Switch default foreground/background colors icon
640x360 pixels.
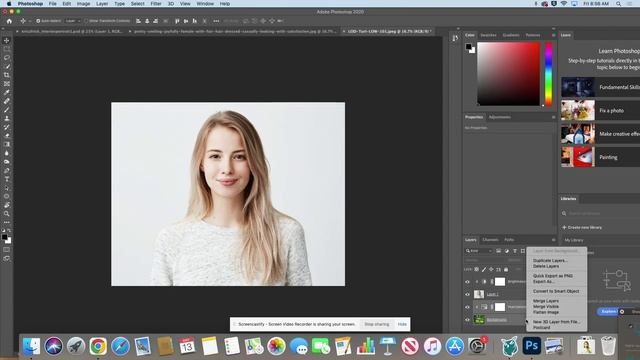tap(3, 231)
